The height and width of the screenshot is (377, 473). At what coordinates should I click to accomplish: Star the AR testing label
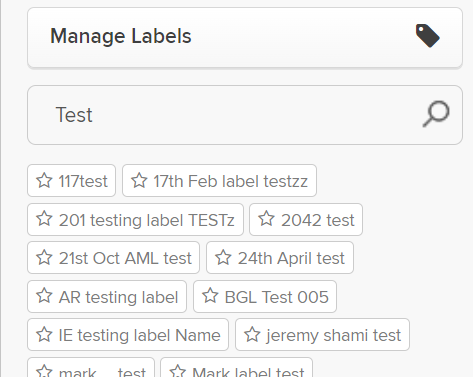pos(44,296)
